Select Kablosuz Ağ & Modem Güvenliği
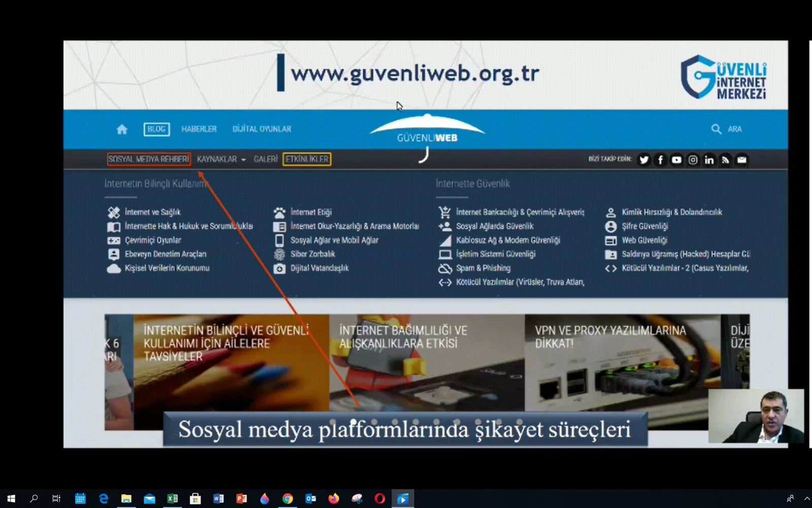This screenshot has width=812, height=508. tap(508, 240)
